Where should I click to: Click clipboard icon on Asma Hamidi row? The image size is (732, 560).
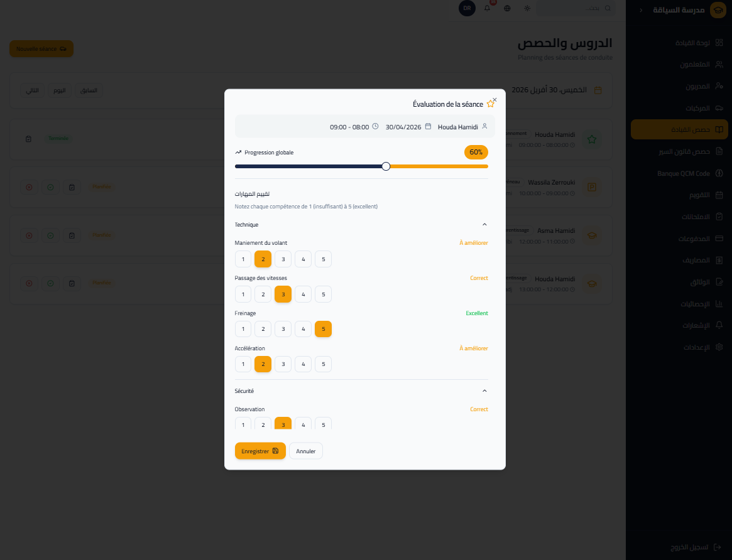point(72,235)
